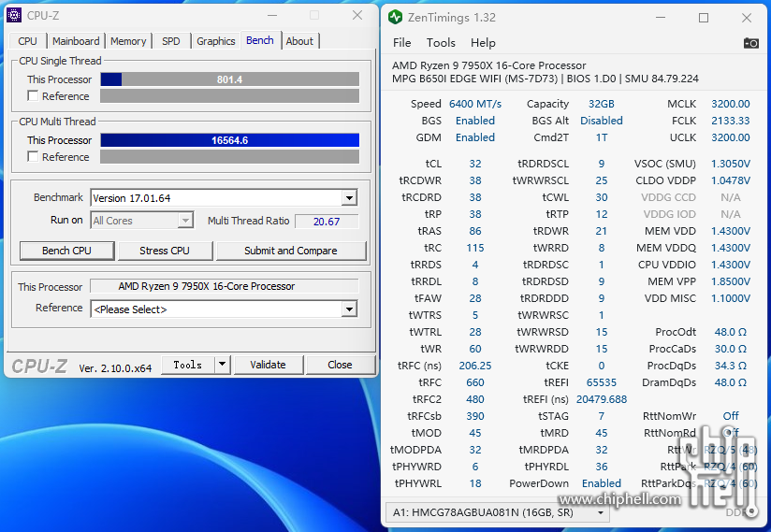
Task: Click the ZenTimings screenshot camera icon
Action: (x=750, y=43)
